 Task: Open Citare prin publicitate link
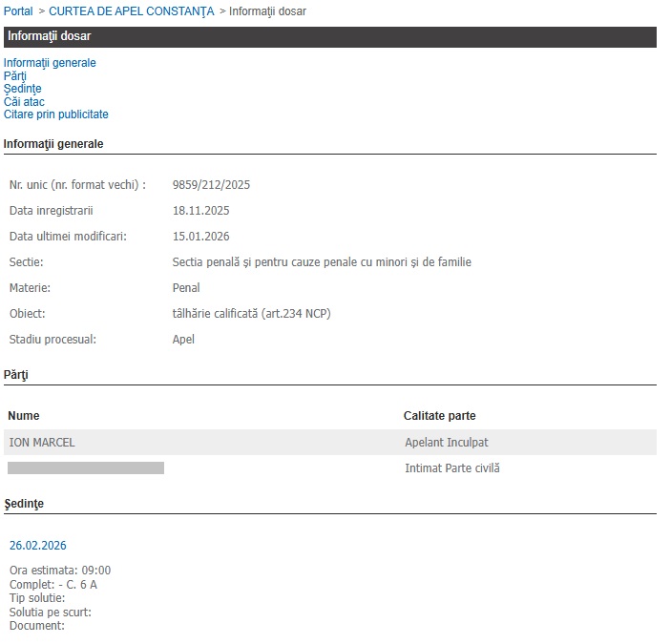56,114
